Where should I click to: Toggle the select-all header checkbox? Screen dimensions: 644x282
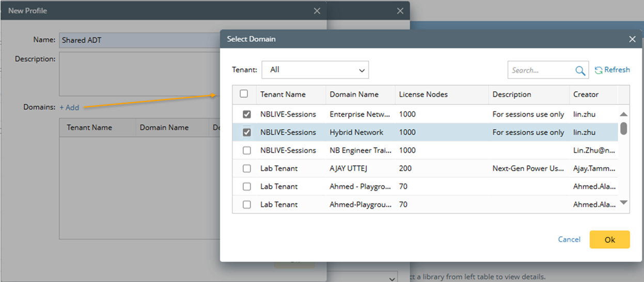pos(244,94)
